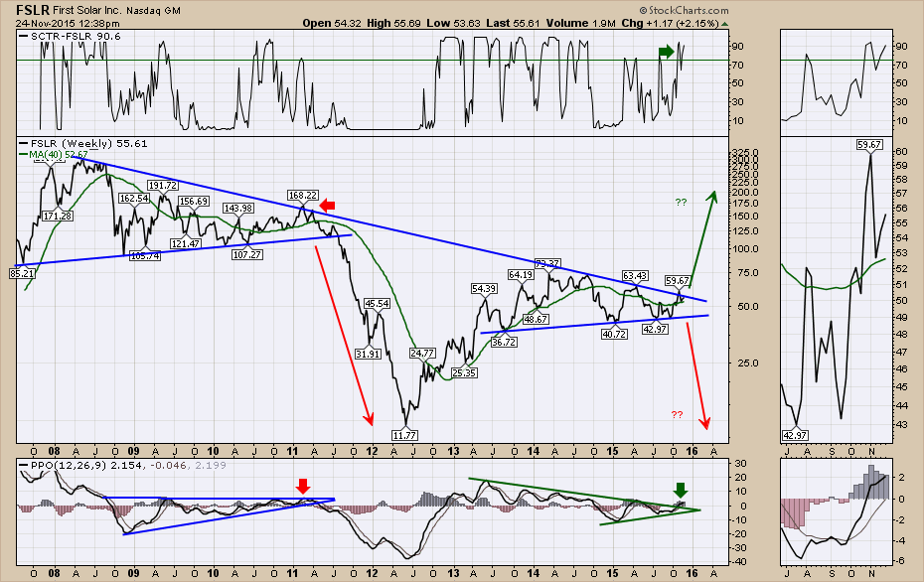Click the 25.35 price label
The height and width of the screenshot is (582, 924).
point(464,372)
